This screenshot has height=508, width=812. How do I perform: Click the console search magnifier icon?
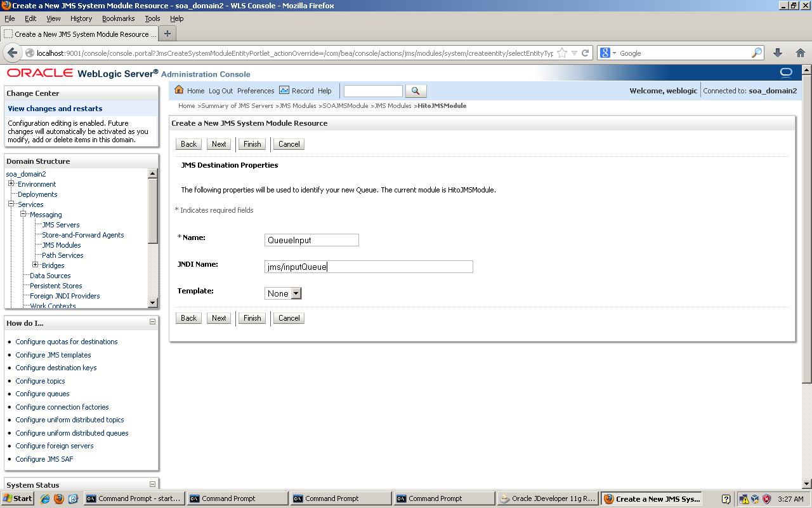click(416, 91)
